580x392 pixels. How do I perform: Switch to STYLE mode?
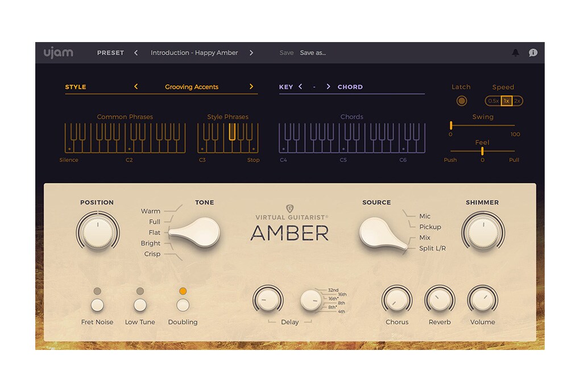click(x=76, y=87)
